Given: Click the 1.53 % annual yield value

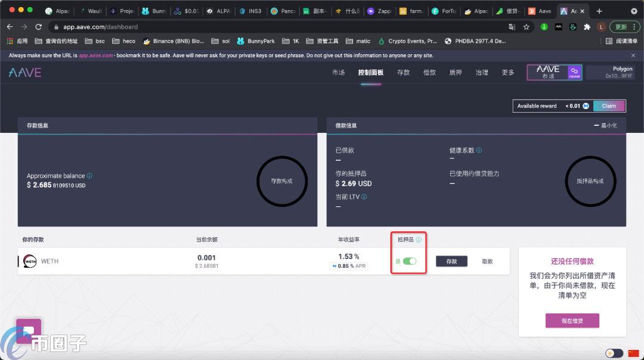Looking at the screenshot, I should [349, 256].
